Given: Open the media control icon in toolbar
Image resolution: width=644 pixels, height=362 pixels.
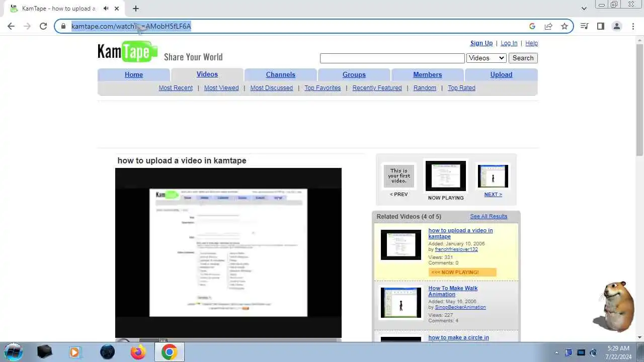Looking at the screenshot, I should click(585, 26).
